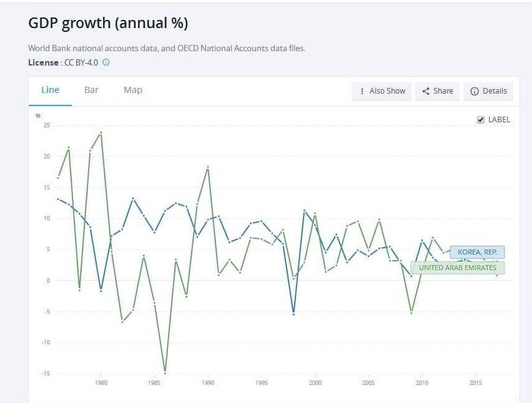Click the green line's 1980 peak point
The height and width of the screenshot is (403, 532).
pyautogui.click(x=101, y=132)
